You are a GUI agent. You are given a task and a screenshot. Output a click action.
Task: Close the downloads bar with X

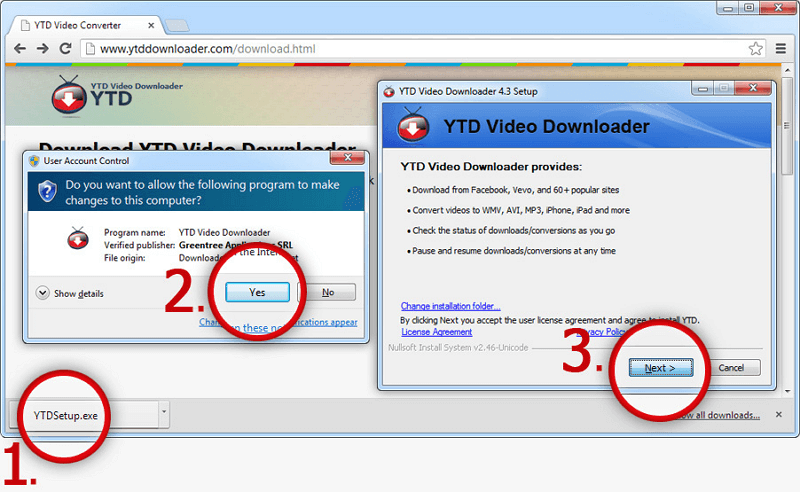(x=776, y=414)
